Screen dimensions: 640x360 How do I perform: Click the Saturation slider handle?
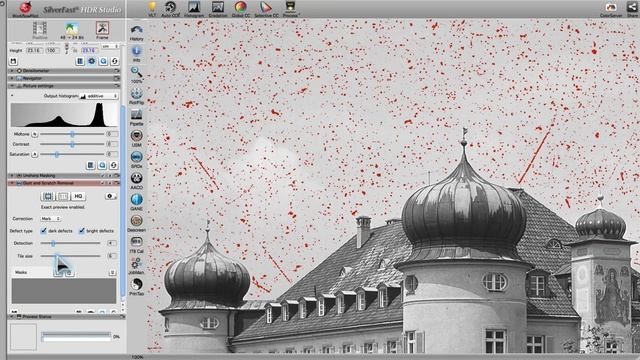pos(57,154)
